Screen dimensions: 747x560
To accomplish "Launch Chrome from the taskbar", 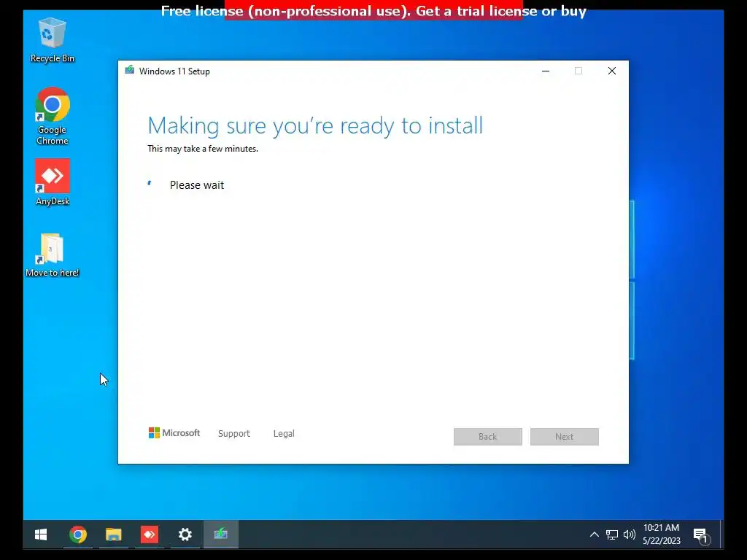I will tap(78, 534).
